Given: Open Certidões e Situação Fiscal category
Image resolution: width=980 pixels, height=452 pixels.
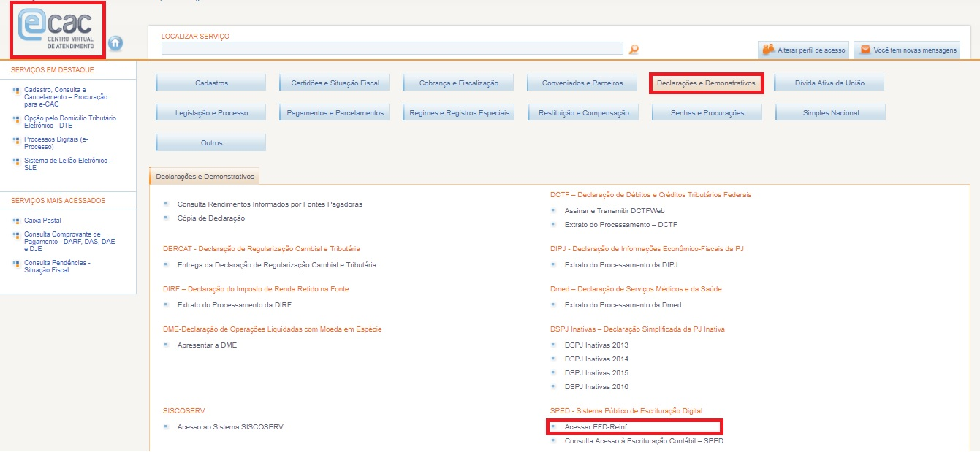Looking at the screenshot, I should [x=335, y=83].
